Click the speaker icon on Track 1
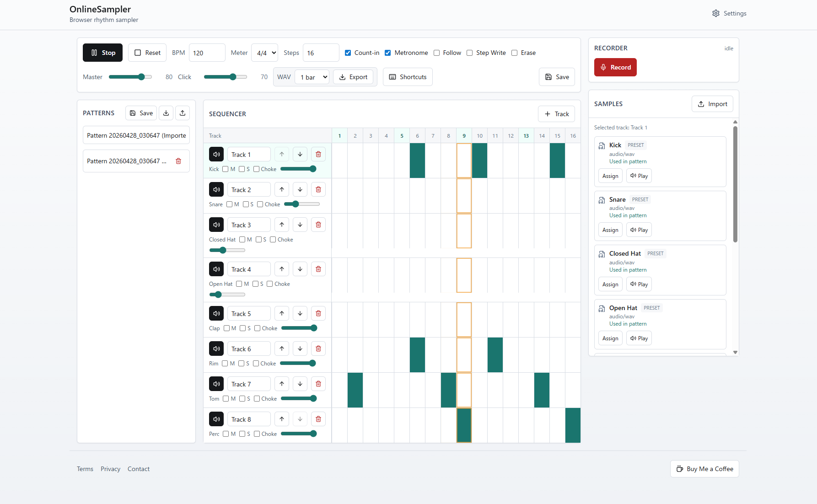 [x=216, y=155]
